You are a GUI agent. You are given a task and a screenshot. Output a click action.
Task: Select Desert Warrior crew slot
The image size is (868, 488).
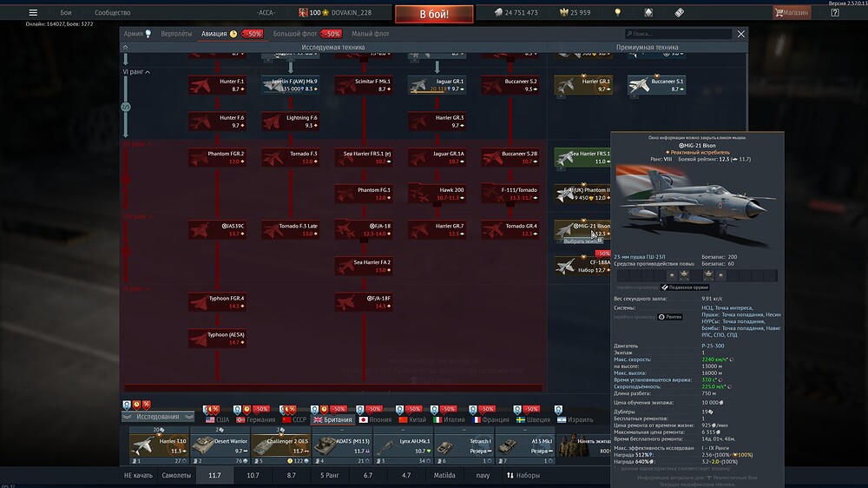click(220, 445)
